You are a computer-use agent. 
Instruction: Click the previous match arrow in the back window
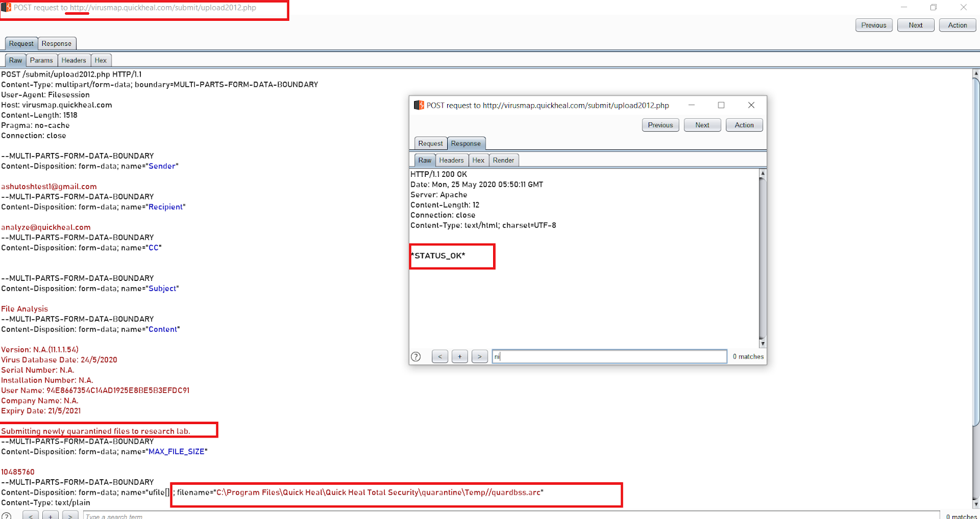pyautogui.click(x=31, y=516)
